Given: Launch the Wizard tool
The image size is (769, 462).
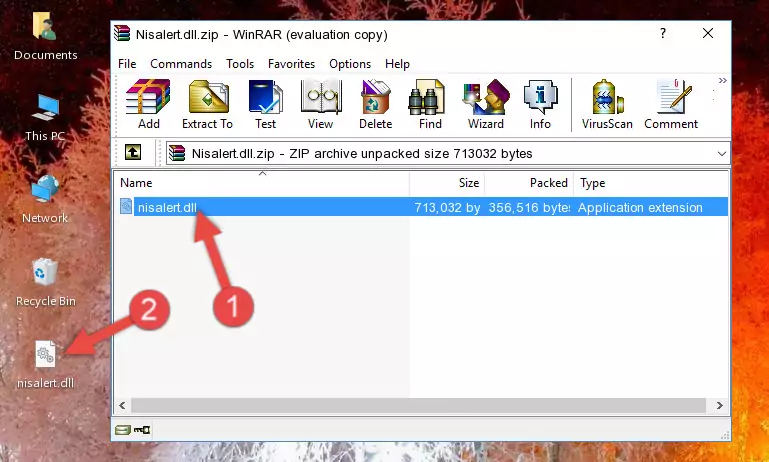Looking at the screenshot, I should pos(486,104).
